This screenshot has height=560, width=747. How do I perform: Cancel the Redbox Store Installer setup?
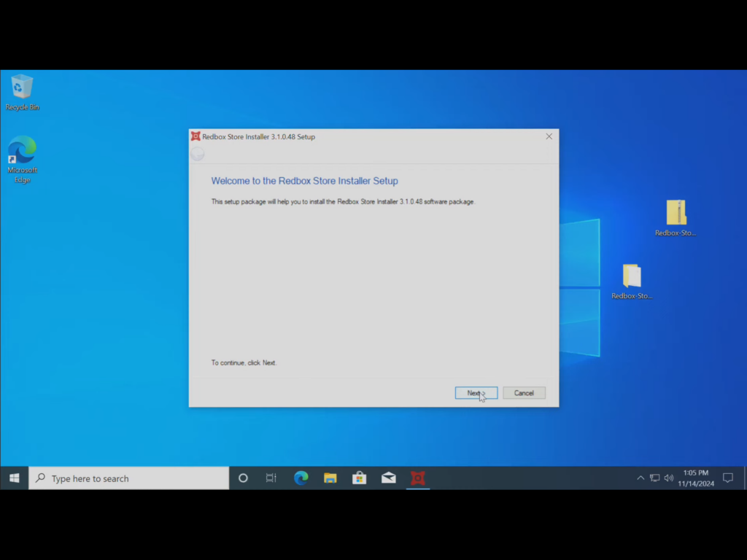tap(524, 393)
